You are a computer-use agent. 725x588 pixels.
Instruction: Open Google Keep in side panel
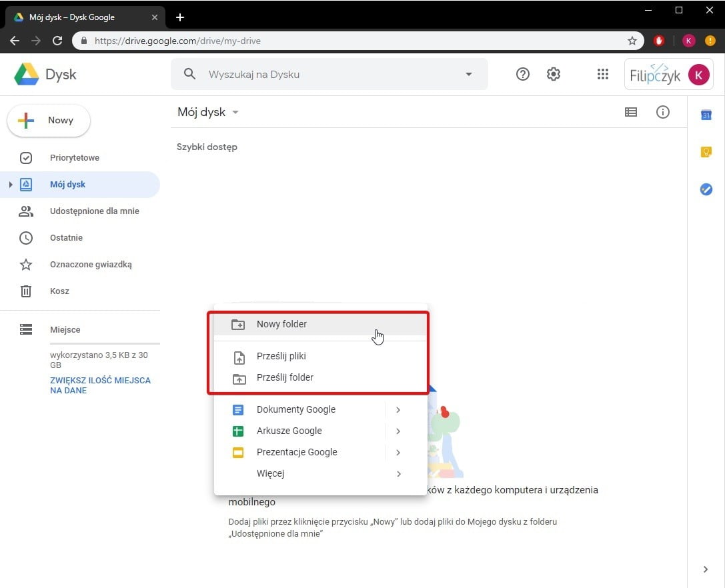pos(706,153)
